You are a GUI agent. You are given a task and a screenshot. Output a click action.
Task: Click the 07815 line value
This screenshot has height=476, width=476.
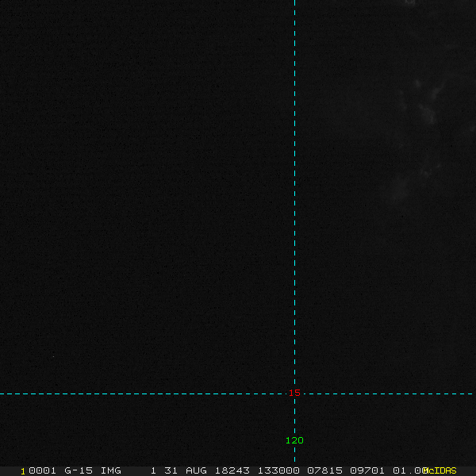coord(324,470)
